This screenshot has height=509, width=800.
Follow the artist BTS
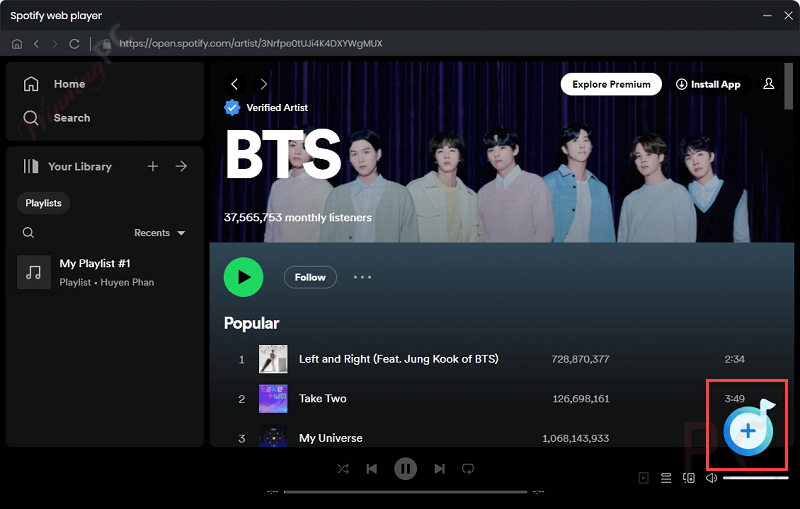[310, 277]
